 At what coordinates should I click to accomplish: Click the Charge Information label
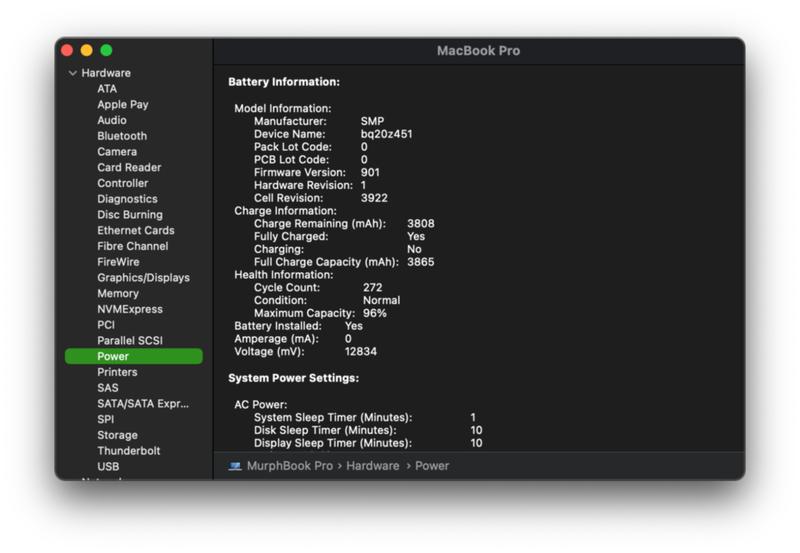tap(285, 211)
